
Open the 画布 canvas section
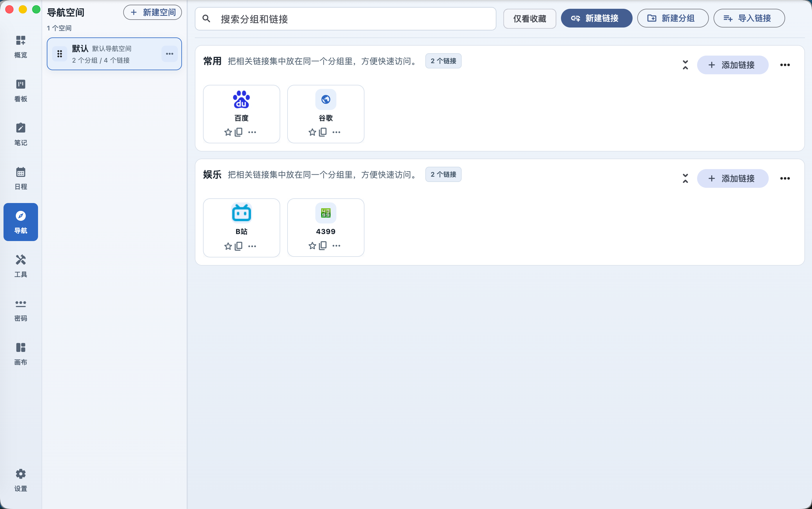pos(20,353)
